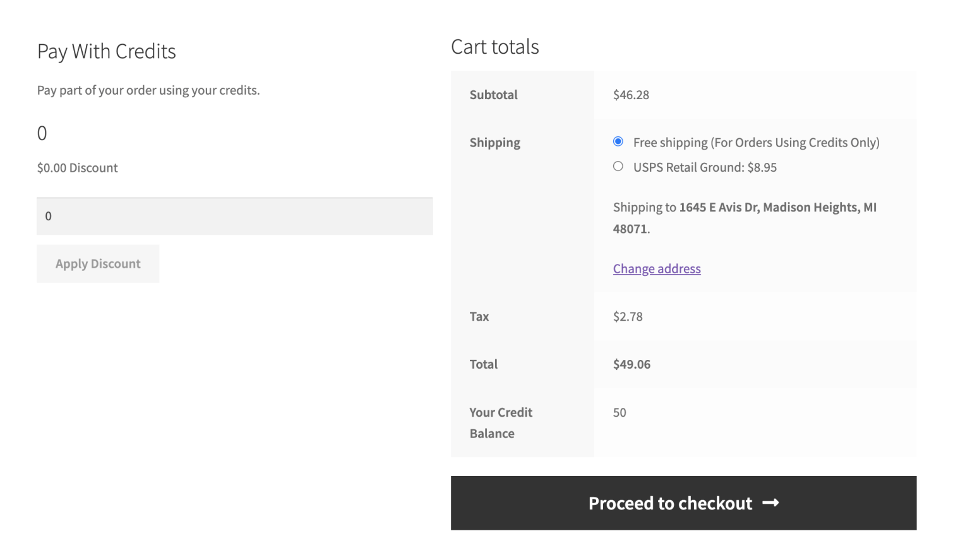Click the Your Credit Balance label

click(x=501, y=422)
